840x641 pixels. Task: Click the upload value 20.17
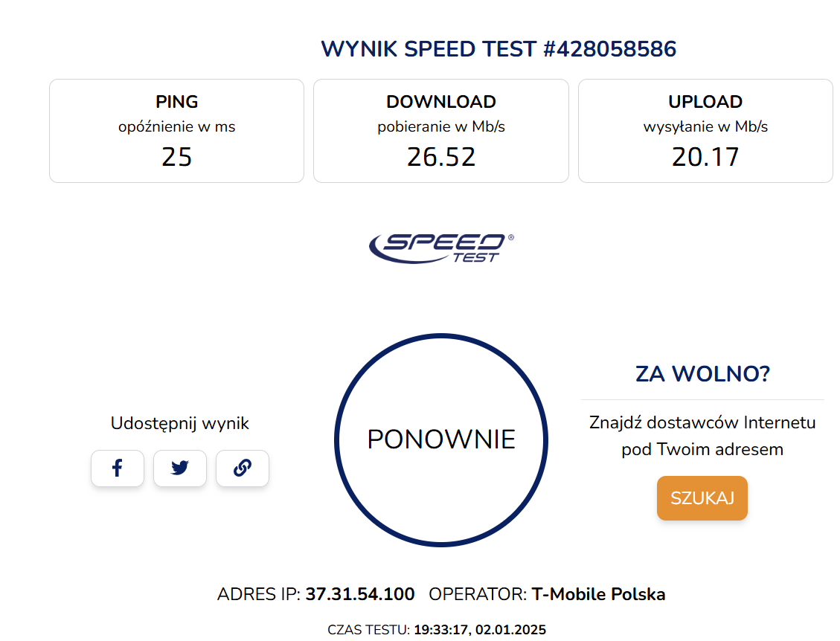[705, 157]
